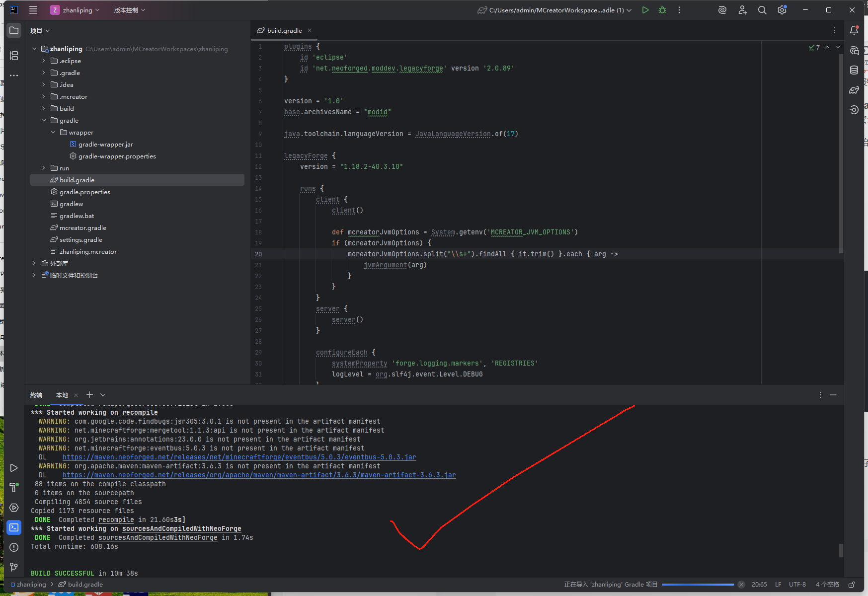Select the build.gradle editor tab
This screenshot has width=868, height=596.
coord(284,30)
